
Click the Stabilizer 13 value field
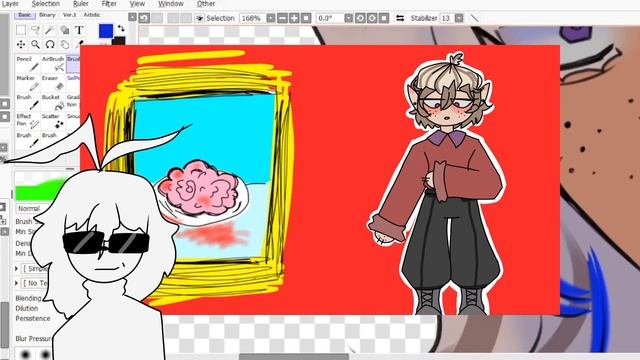[447, 18]
